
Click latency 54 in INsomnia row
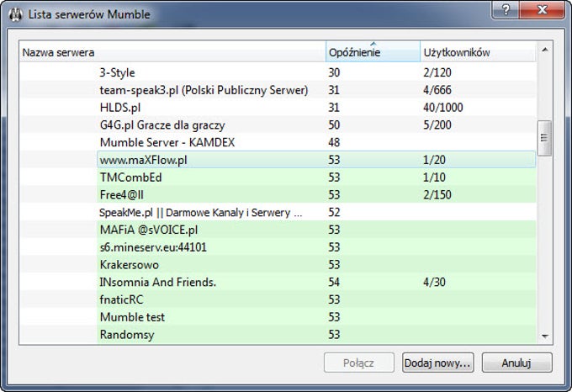(334, 283)
